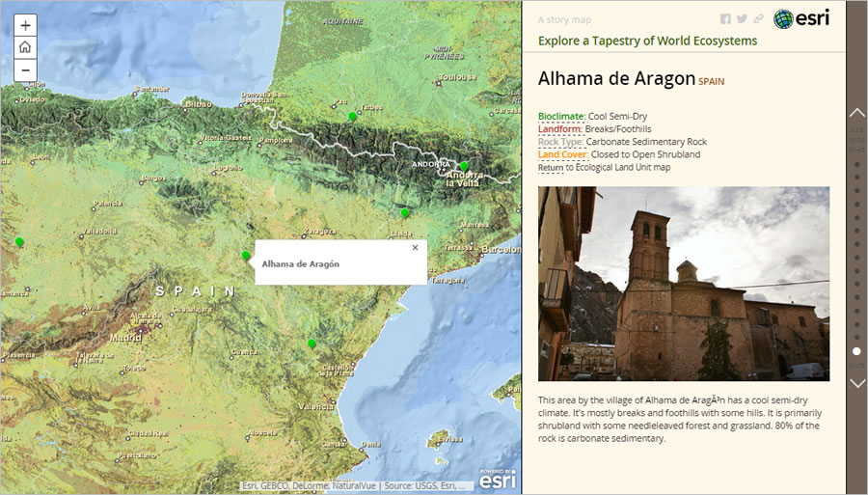Image resolution: width=868 pixels, height=495 pixels.
Task: Click the Madrid city label on map
Action: (x=125, y=337)
